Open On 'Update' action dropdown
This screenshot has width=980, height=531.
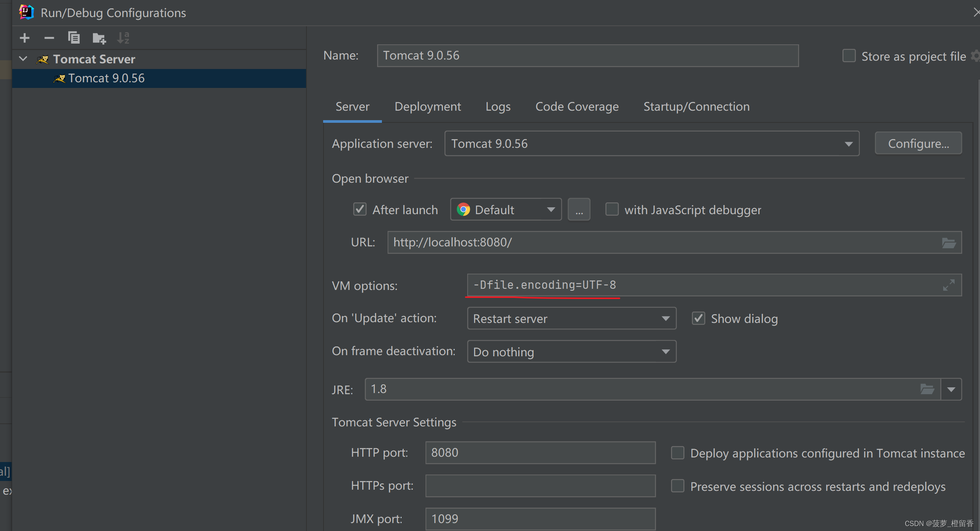(x=572, y=318)
